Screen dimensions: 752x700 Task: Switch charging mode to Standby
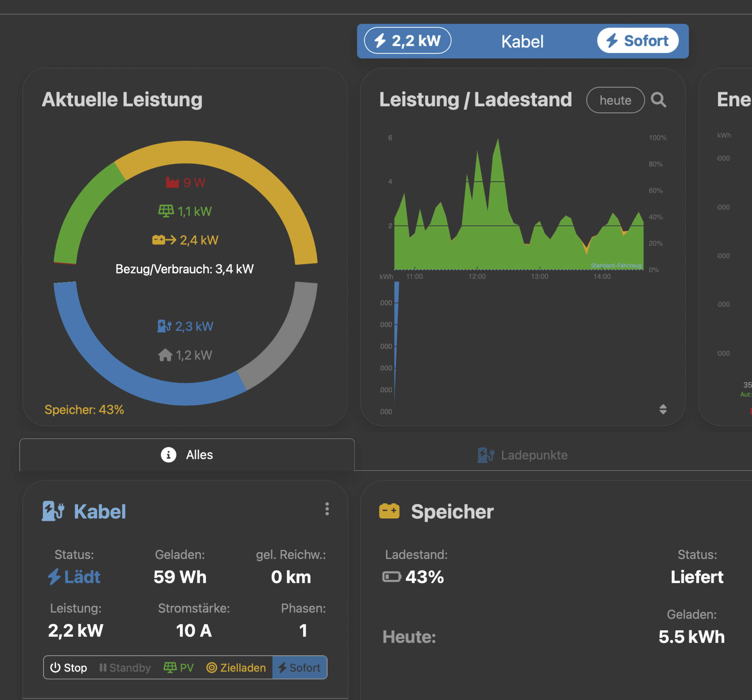pyautogui.click(x=125, y=668)
